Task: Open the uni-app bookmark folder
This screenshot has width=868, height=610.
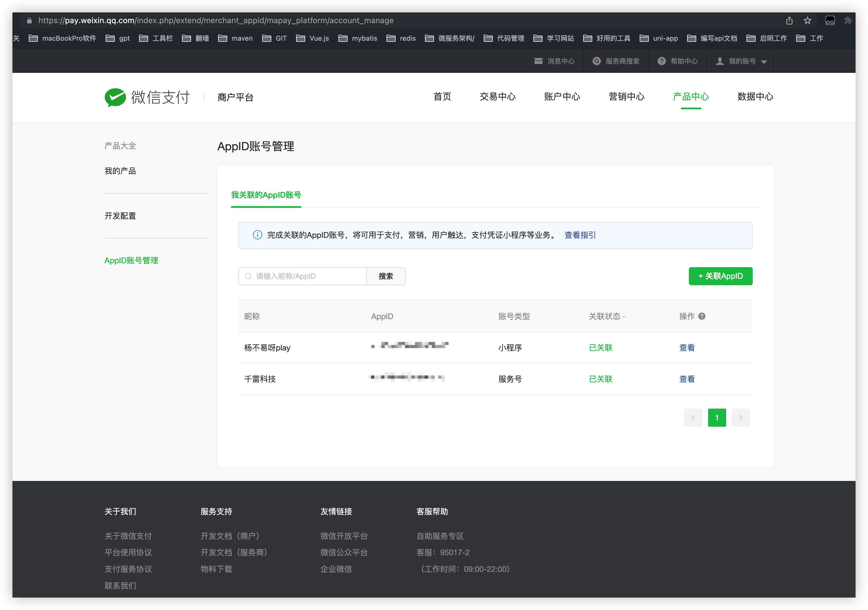Action: point(659,38)
